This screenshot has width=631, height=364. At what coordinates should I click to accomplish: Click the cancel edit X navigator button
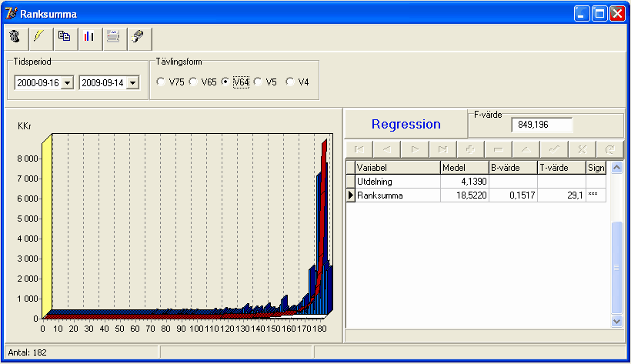(x=582, y=149)
